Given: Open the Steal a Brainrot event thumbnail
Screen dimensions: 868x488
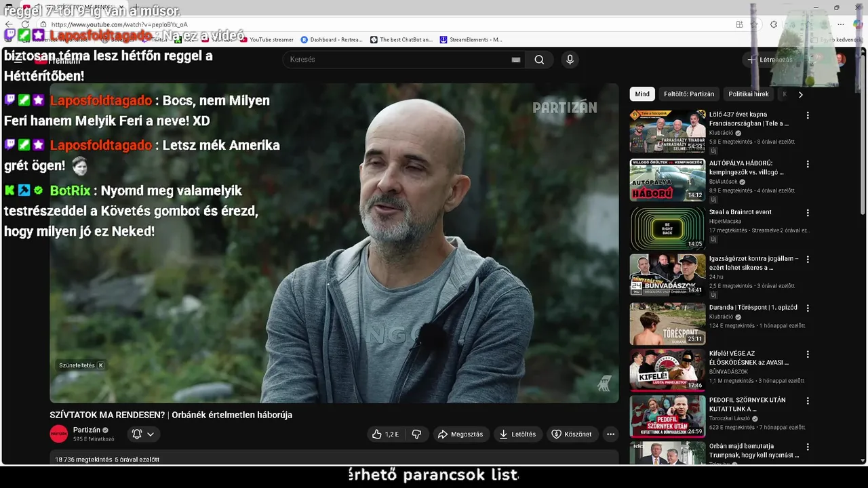Looking at the screenshot, I should [667, 229].
